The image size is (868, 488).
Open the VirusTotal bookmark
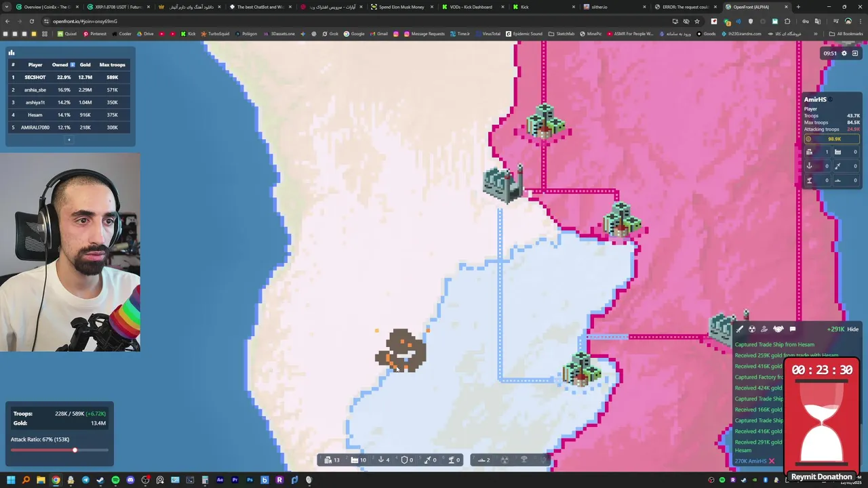pyautogui.click(x=488, y=34)
